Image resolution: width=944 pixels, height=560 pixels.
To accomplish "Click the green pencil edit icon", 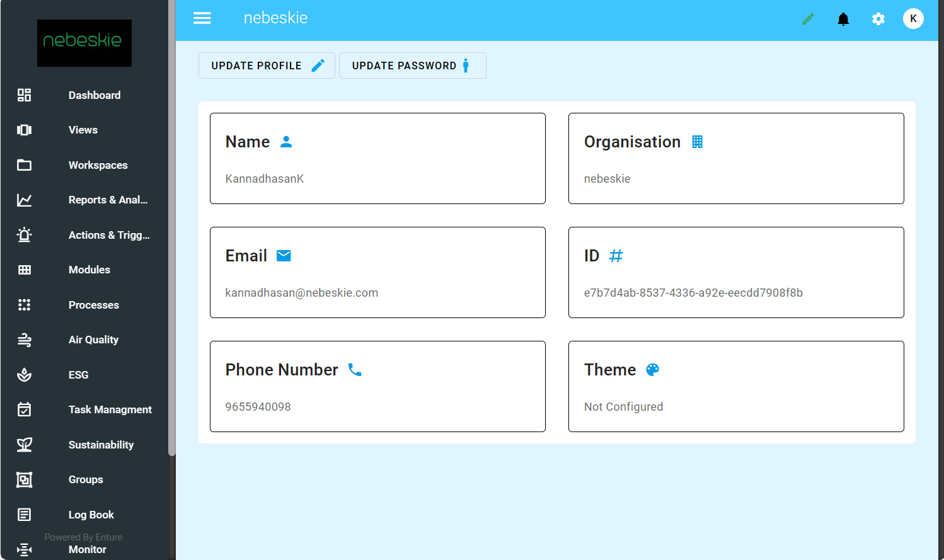I will click(x=808, y=19).
